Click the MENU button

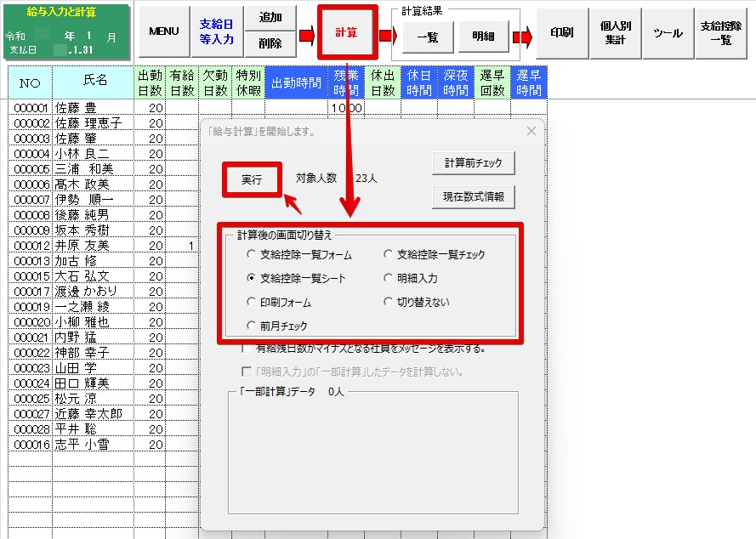(x=164, y=31)
